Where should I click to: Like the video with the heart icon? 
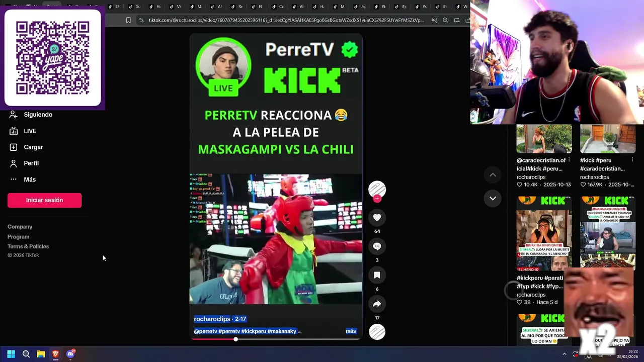pos(377,218)
